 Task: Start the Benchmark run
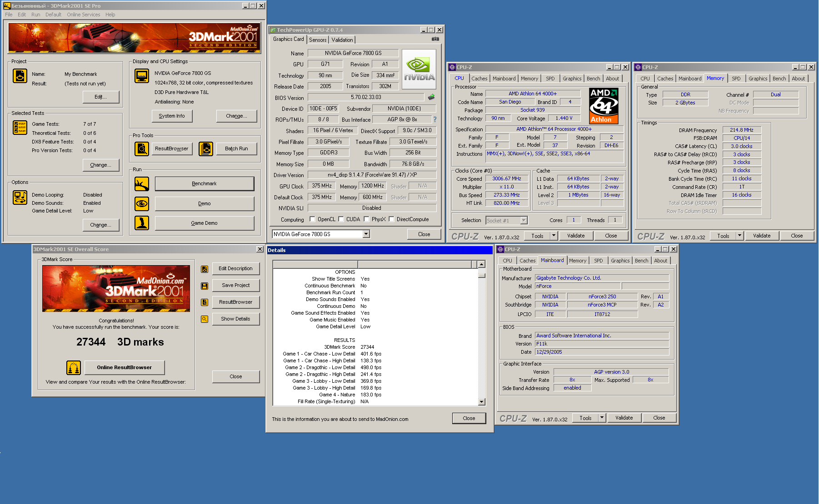pos(205,184)
